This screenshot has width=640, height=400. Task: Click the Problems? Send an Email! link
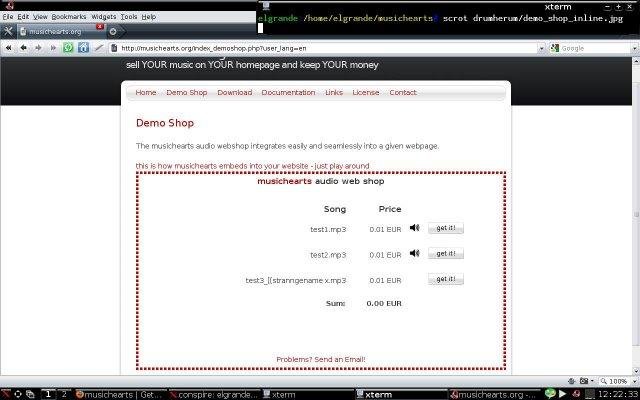pyautogui.click(x=321, y=360)
